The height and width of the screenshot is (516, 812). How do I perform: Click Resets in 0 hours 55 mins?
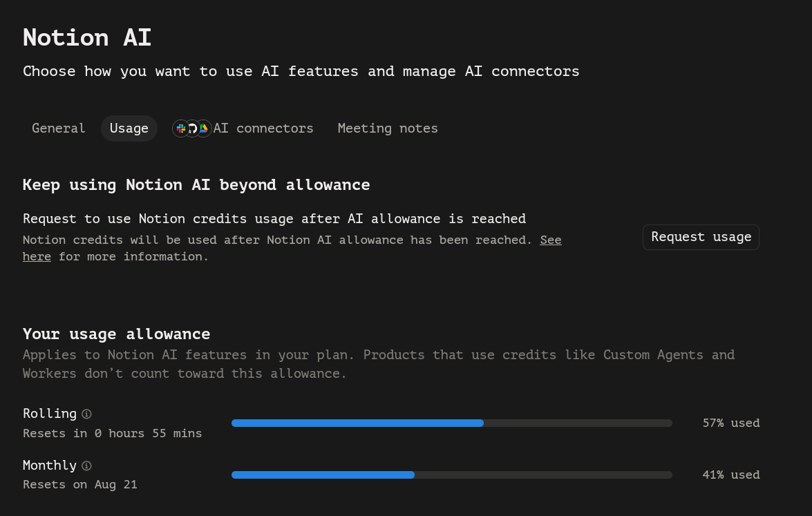(113, 433)
